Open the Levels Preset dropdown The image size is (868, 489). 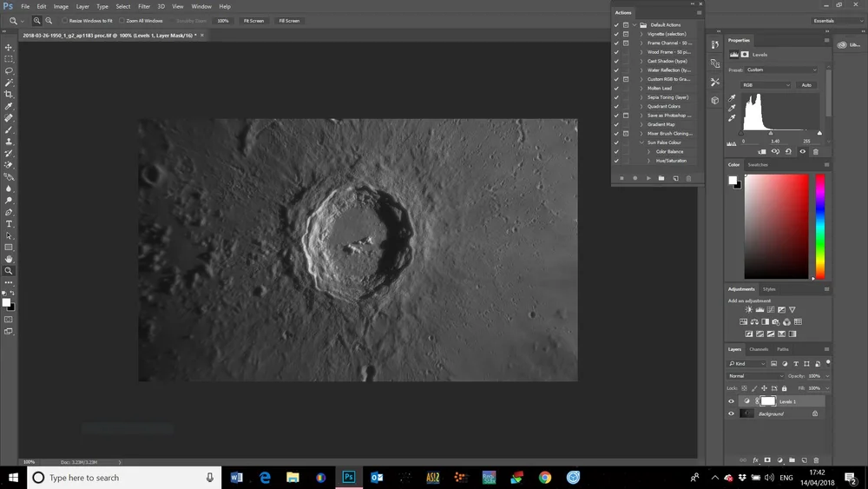coord(781,69)
